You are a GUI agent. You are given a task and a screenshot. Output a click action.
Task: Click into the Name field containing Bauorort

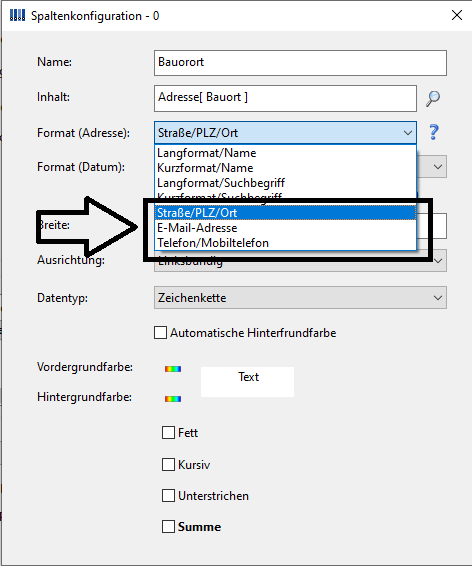tap(300, 63)
